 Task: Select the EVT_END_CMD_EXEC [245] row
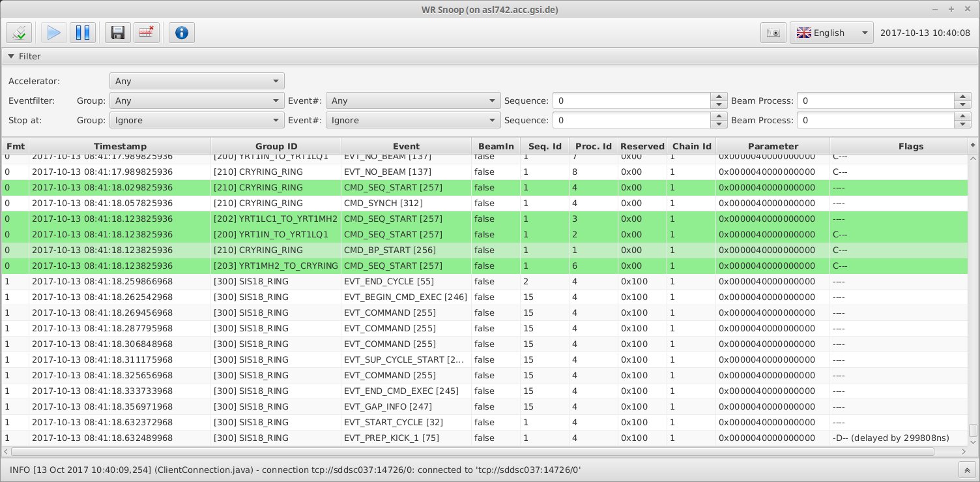485,391
